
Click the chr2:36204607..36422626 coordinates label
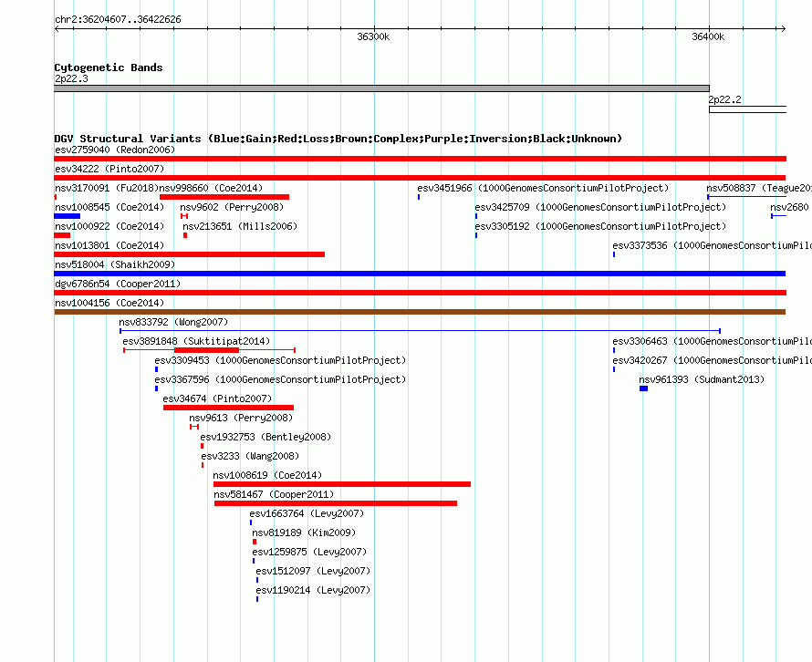tap(118, 19)
